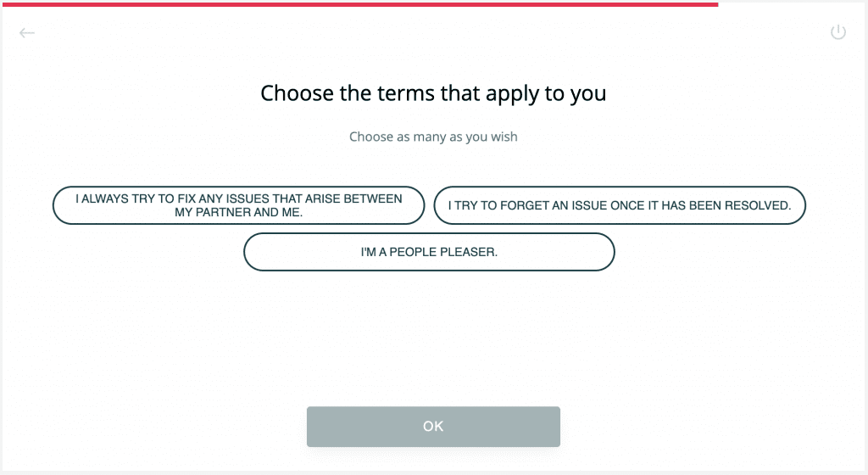Select the pill mentioning "my partner and me"
Screen dimensions: 868x475
tap(238, 205)
